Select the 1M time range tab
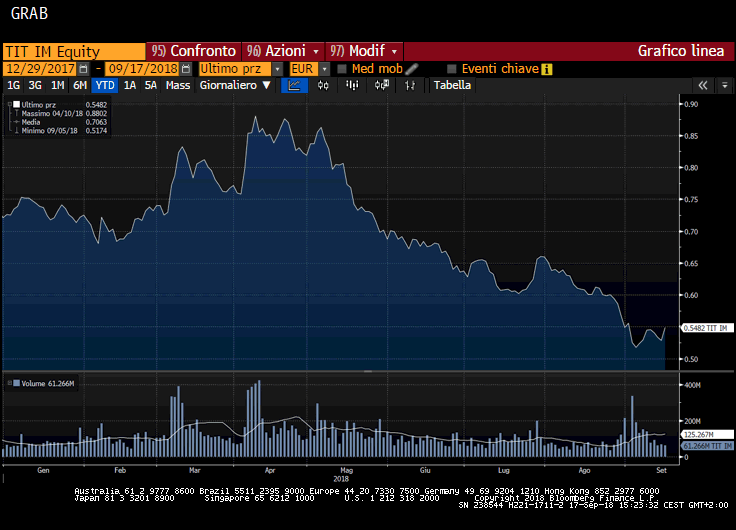This screenshot has height=530, width=736. point(57,85)
